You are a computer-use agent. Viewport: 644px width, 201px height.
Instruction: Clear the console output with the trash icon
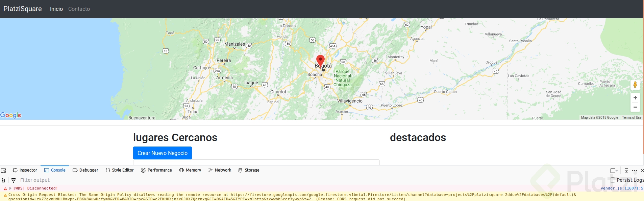pyautogui.click(x=3, y=180)
